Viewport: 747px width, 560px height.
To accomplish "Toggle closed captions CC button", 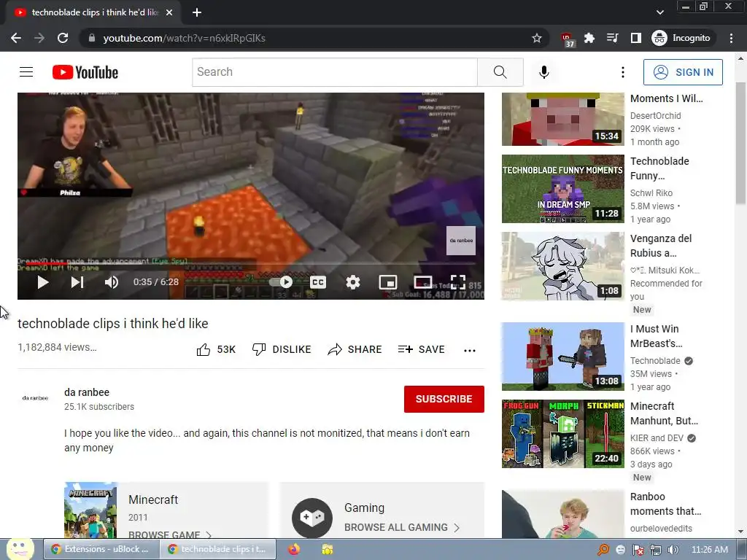I will (318, 282).
